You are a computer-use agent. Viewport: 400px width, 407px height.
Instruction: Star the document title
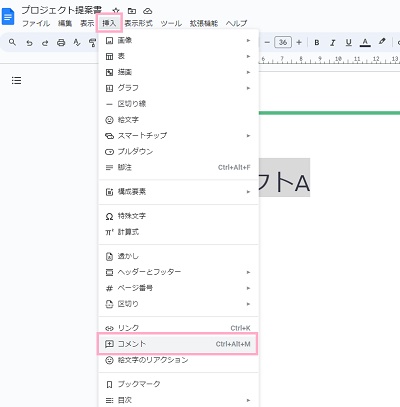click(x=116, y=11)
